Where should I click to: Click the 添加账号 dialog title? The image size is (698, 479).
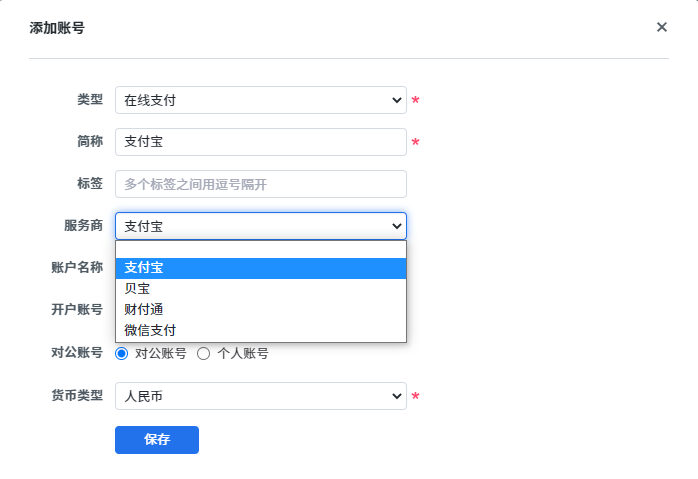pos(57,28)
